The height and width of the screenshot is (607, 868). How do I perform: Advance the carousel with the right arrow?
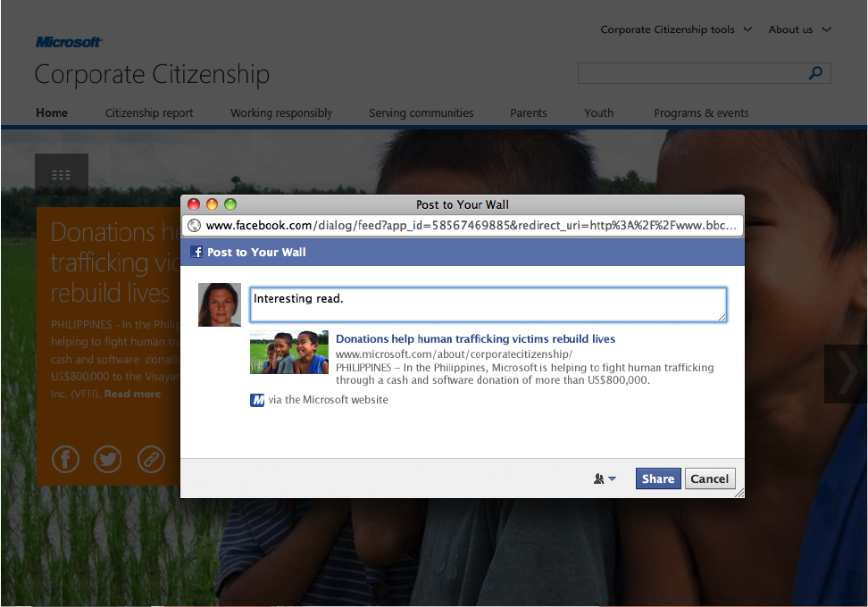(845, 374)
